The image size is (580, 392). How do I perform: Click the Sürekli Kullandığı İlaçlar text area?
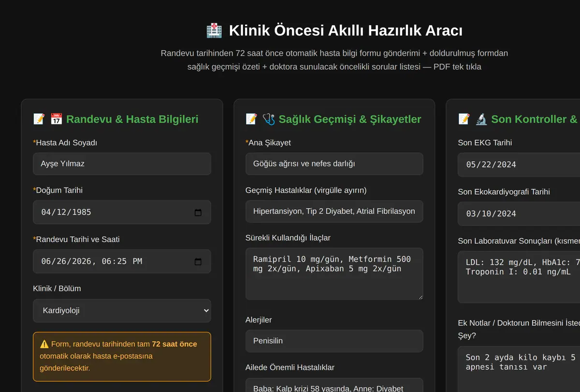[334, 274]
